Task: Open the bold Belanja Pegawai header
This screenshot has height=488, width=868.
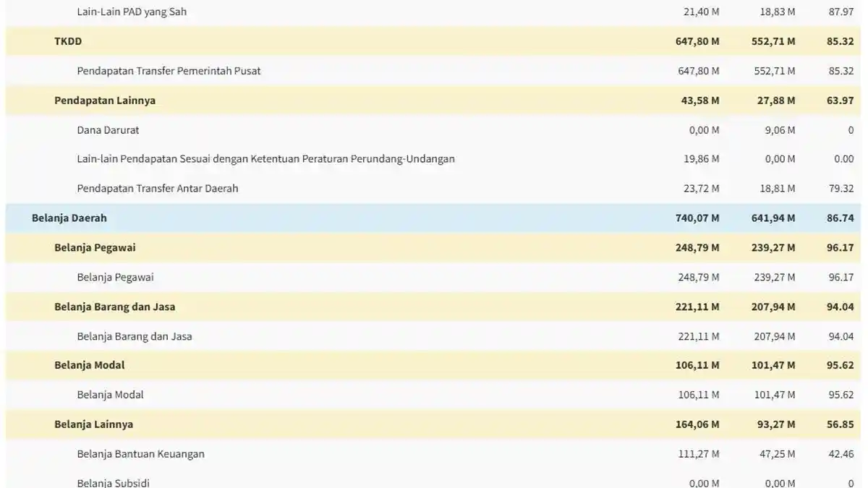Action: point(433,247)
